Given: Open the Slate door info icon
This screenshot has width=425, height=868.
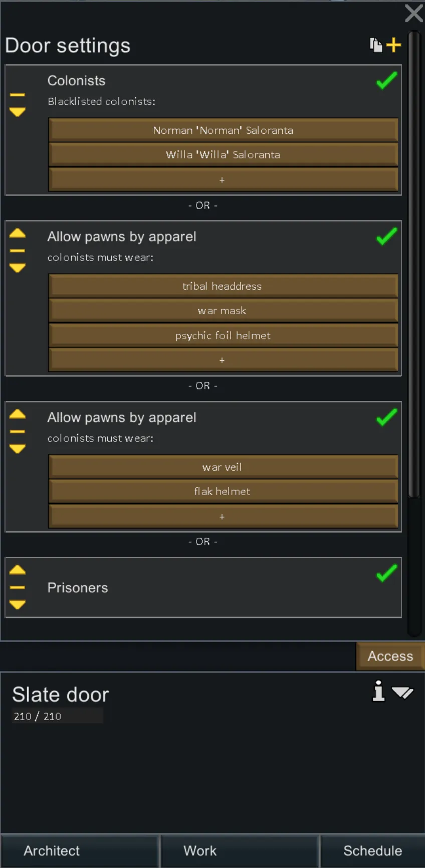Looking at the screenshot, I should point(379,692).
